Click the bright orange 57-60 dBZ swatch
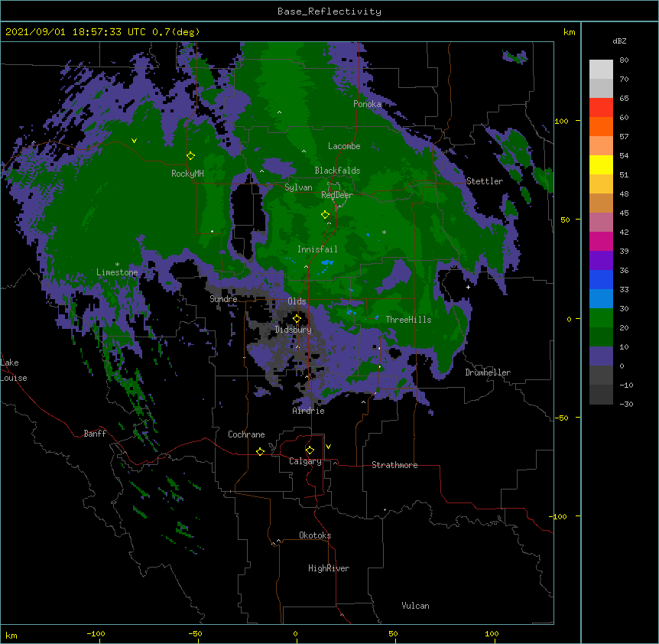The height and width of the screenshot is (644, 659). tap(601, 126)
